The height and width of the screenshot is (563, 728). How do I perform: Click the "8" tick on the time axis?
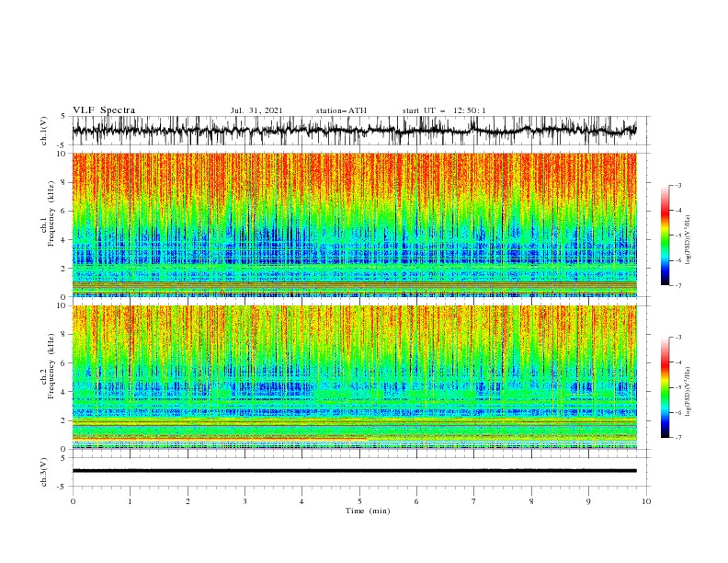tap(531, 501)
